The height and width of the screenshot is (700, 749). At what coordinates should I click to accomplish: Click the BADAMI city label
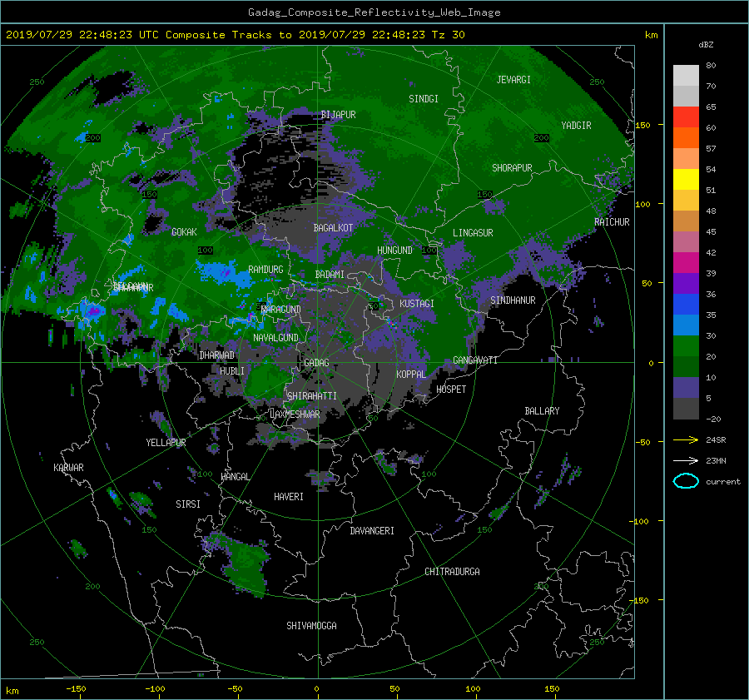[330, 275]
